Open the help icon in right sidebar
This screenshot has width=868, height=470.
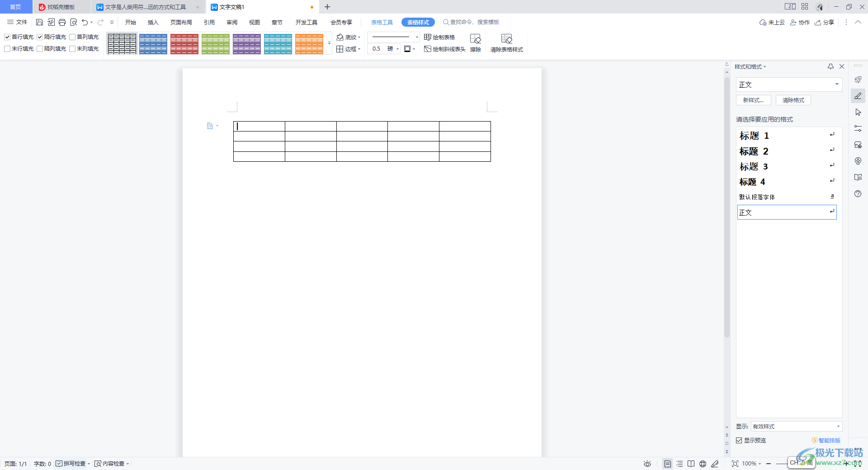(x=858, y=193)
